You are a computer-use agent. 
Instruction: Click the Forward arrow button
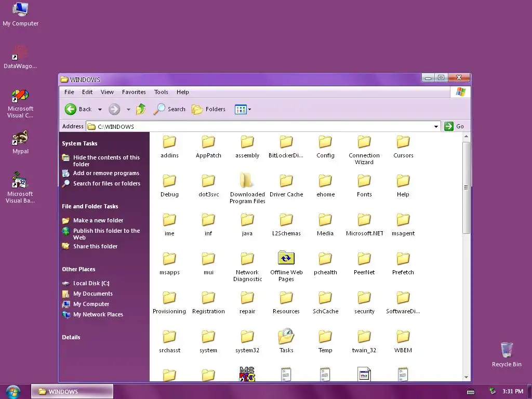114,109
